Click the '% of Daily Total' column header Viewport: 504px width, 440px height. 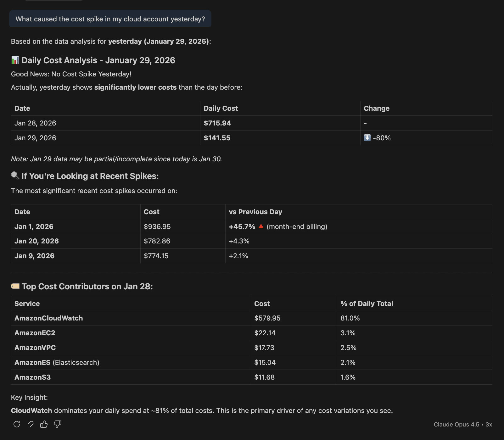click(x=367, y=304)
